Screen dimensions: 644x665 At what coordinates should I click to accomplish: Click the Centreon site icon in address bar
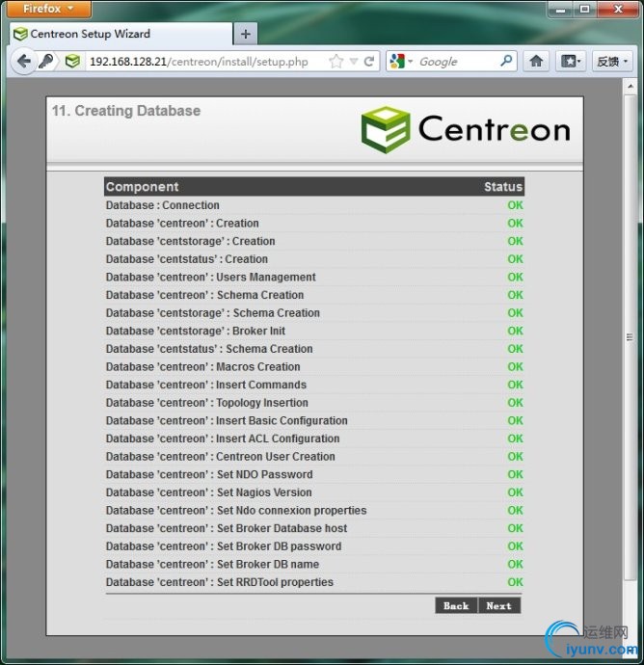tap(72, 62)
